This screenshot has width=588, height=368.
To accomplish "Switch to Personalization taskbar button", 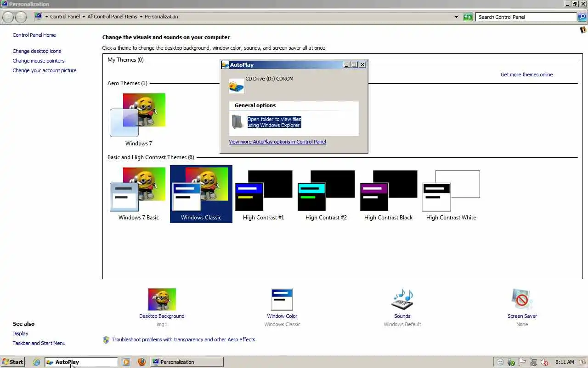I will coord(187,362).
